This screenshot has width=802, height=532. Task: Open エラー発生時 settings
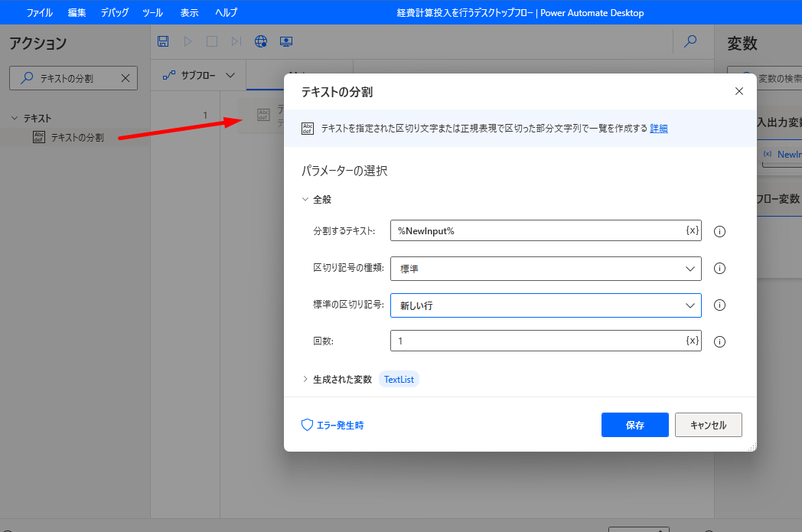[x=332, y=425]
